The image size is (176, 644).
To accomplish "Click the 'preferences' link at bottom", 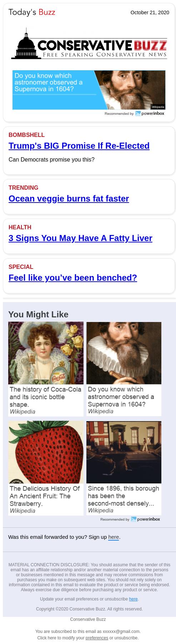I will (97, 638).
